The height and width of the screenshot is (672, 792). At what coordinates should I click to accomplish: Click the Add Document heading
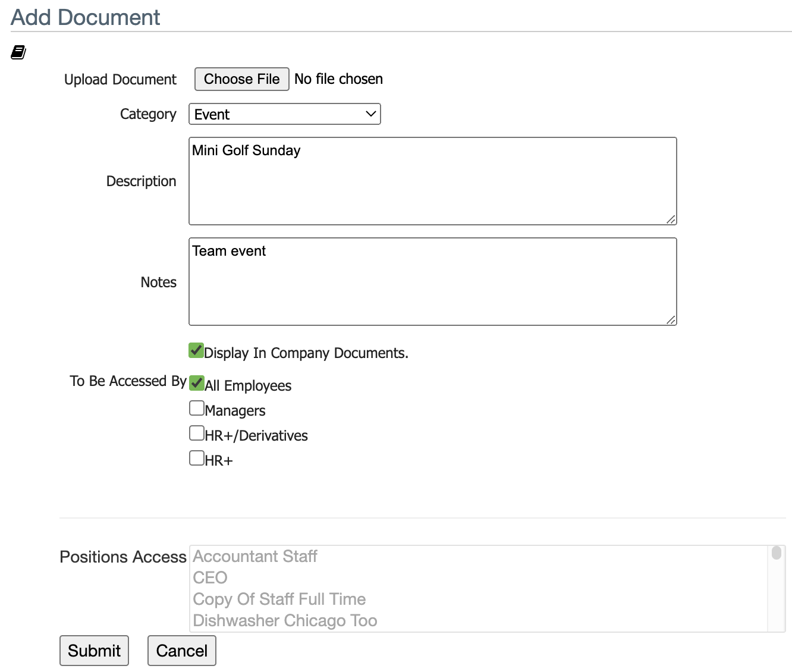(84, 17)
